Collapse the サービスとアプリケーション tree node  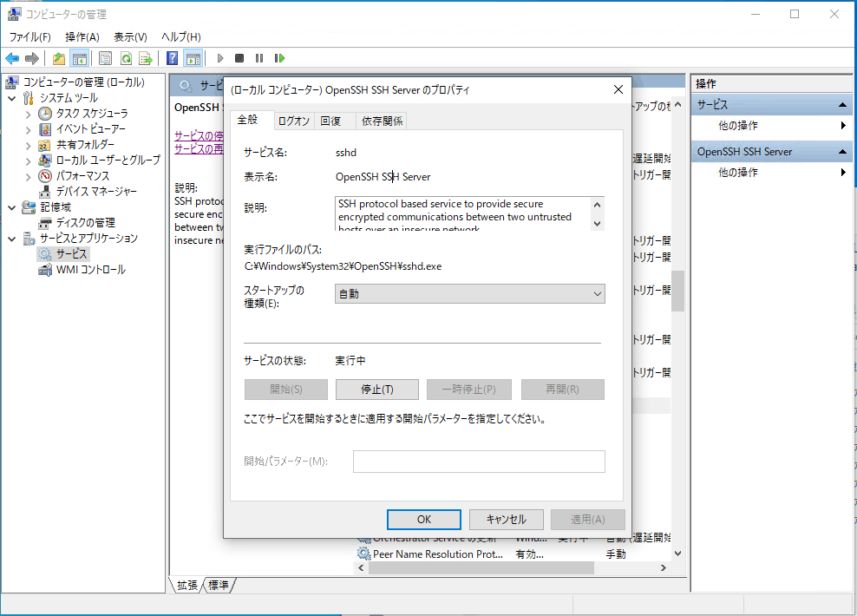(12, 239)
